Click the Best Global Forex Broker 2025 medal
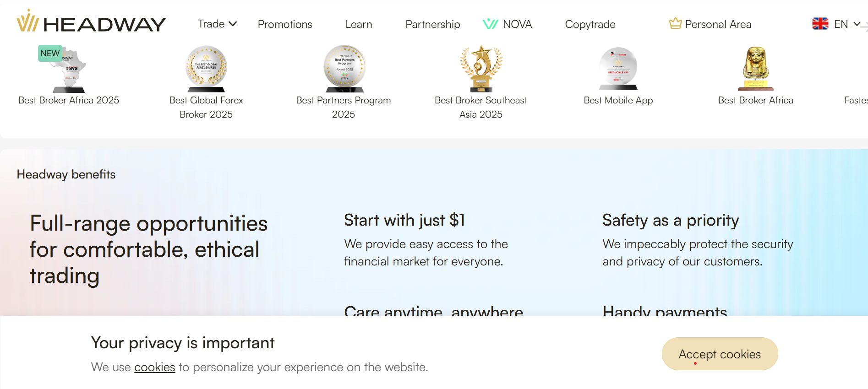 coord(206,69)
